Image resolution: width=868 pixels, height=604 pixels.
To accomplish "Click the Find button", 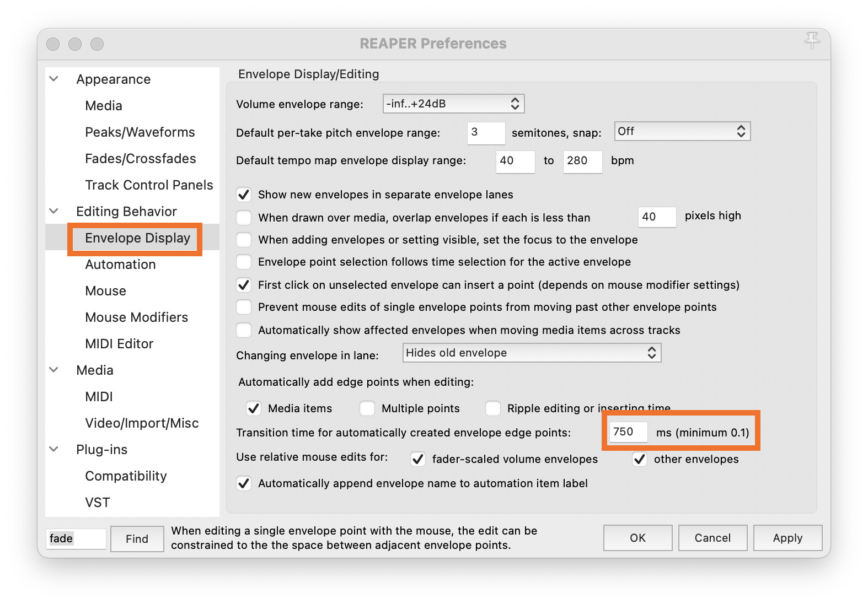I will [137, 538].
